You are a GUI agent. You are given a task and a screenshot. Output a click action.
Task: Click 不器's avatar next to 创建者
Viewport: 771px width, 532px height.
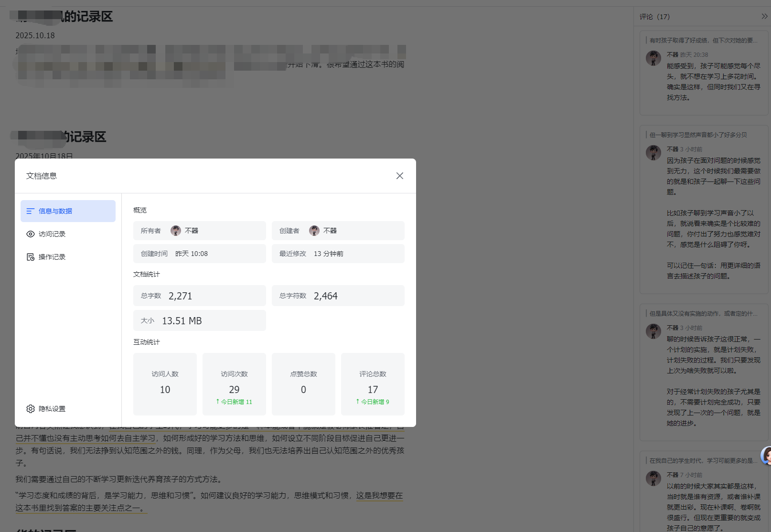click(314, 230)
